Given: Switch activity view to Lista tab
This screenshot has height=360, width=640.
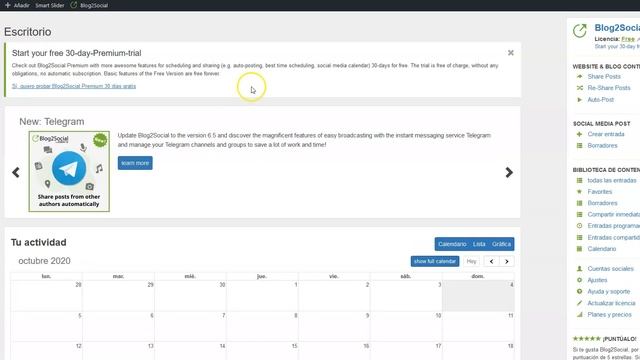Looking at the screenshot, I should click(x=479, y=244).
